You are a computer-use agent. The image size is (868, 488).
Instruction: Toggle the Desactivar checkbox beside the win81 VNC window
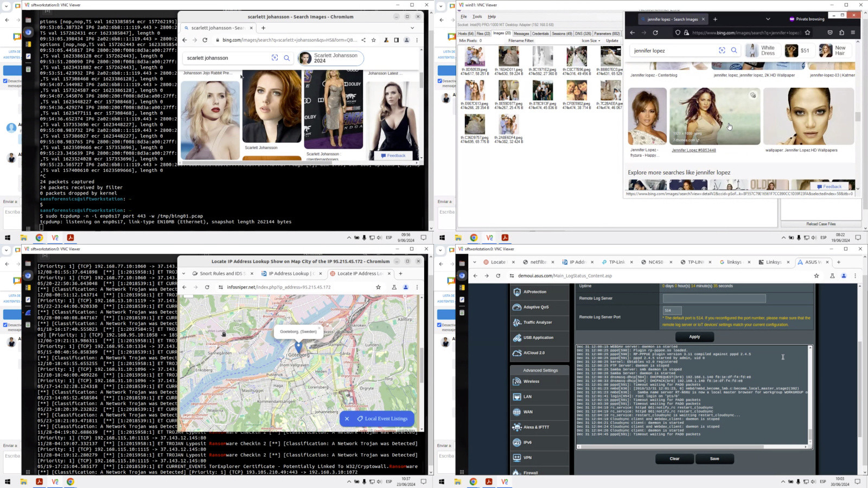[439, 81]
